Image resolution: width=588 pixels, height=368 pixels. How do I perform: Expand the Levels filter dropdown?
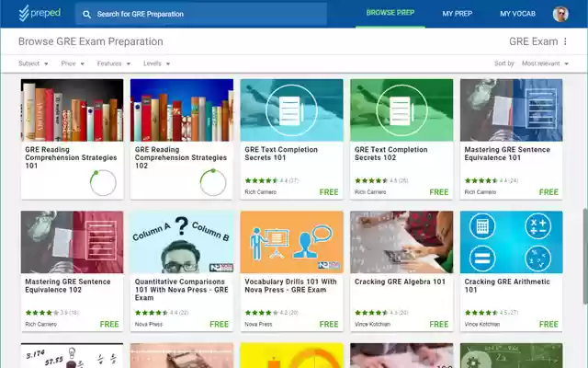[156, 63]
